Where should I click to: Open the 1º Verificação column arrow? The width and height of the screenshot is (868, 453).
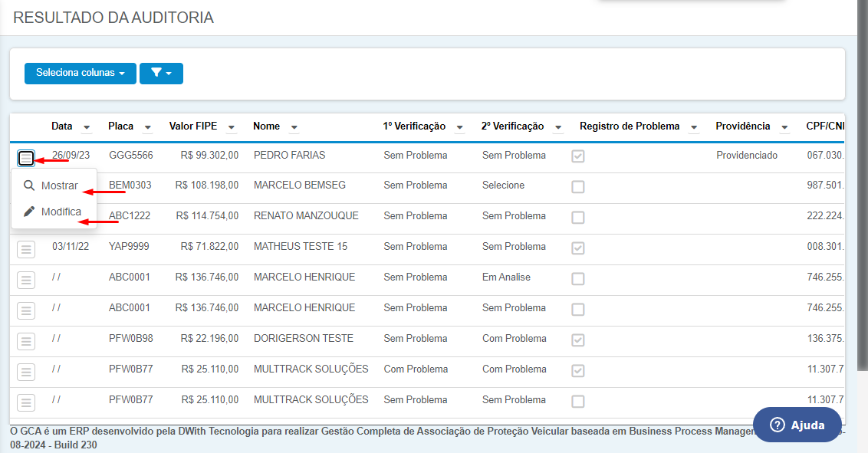pos(459,127)
